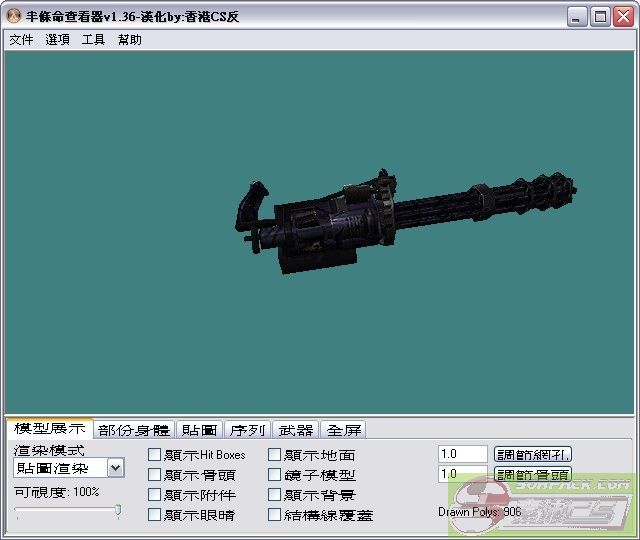640x540 pixels.
Task: Enable 顯示骨頭 checkbox
Action: (x=154, y=475)
